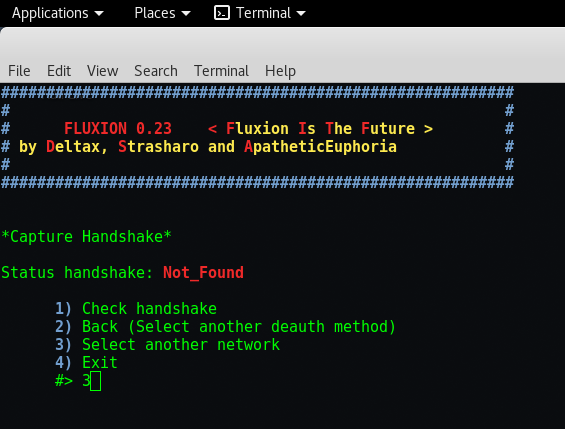Open the Edit menu
The image size is (565, 429).
click(x=59, y=71)
